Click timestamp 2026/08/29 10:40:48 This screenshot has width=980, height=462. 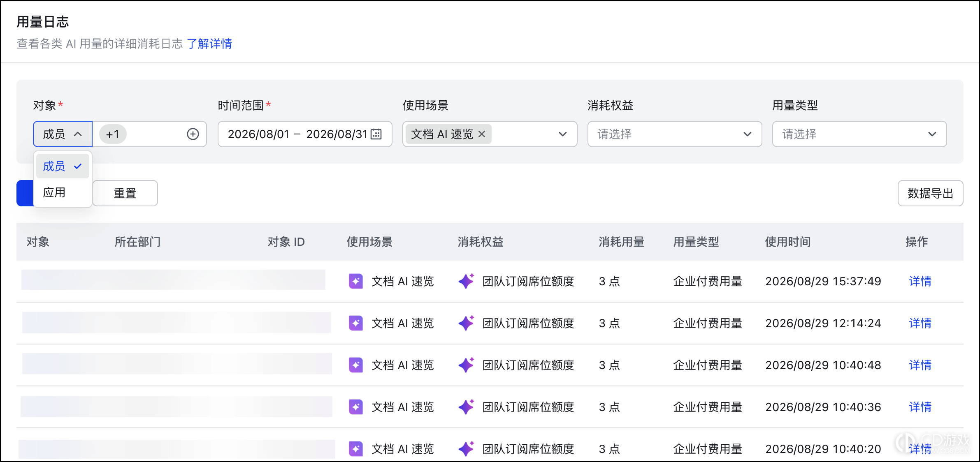tap(823, 365)
